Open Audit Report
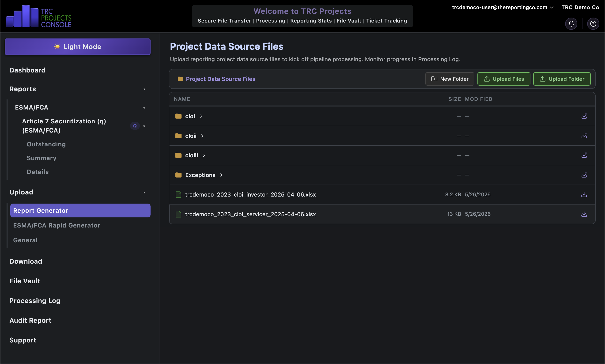The image size is (605, 364). click(x=30, y=320)
